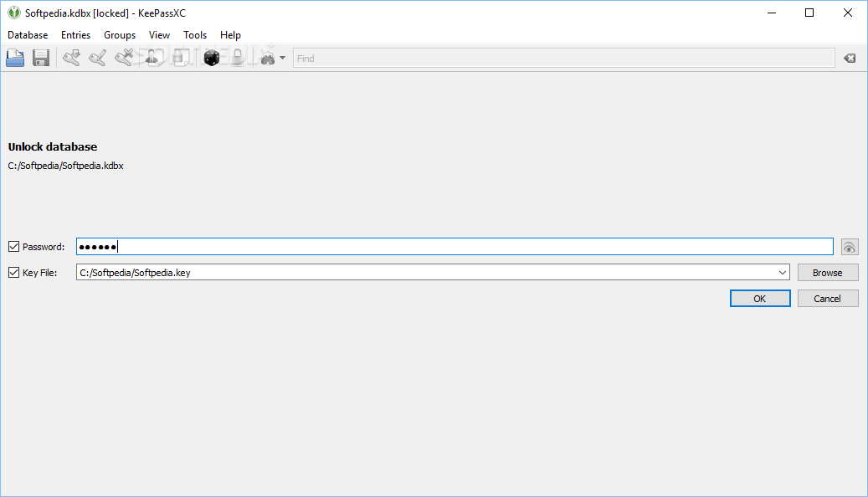Click the binoculars search icon
This screenshot has height=497, width=868.
pos(268,58)
